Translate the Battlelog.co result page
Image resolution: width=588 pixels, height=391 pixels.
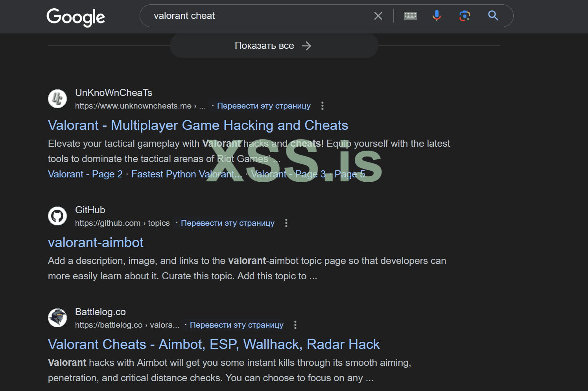click(x=237, y=325)
